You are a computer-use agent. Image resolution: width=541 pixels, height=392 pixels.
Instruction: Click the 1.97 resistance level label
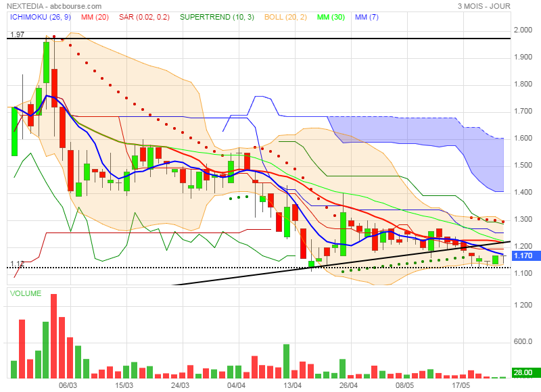tap(18, 34)
